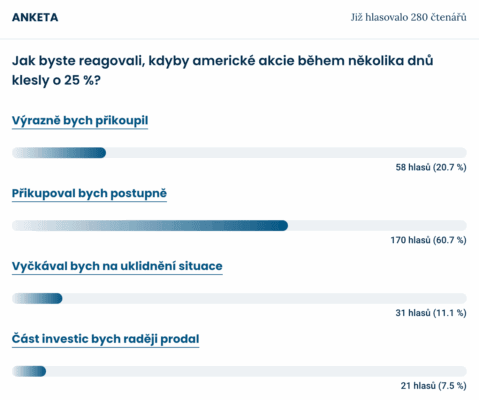
Task: Vote for 'Přikupoval bych postupně'
Action: tap(89, 193)
